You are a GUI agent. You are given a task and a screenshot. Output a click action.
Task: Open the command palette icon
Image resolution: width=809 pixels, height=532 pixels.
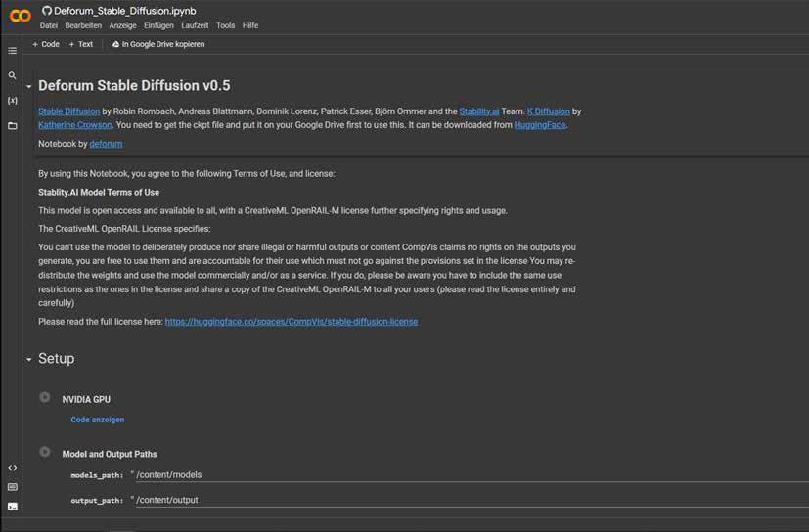(x=13, y=487)
